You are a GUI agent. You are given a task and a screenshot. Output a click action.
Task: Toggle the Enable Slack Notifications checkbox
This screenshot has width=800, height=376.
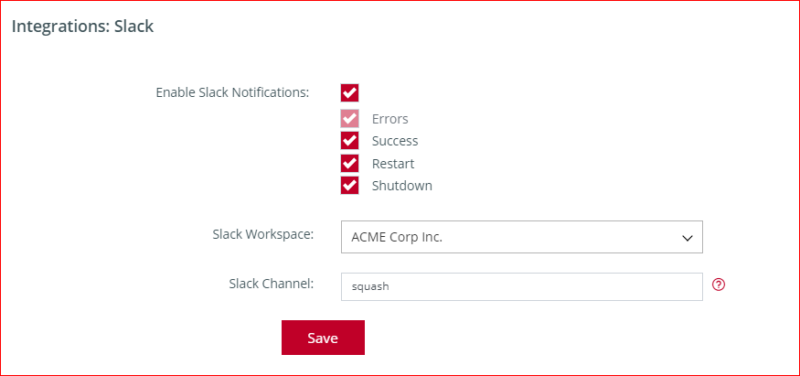349,93
